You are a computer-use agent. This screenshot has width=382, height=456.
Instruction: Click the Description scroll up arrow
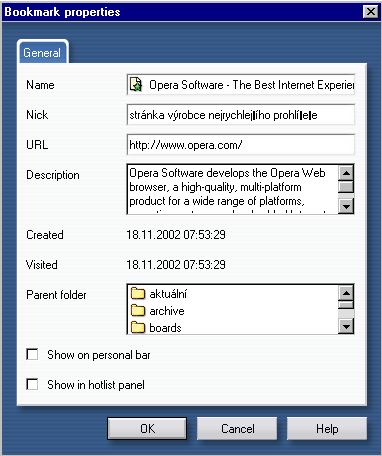(x=346, y=173)
